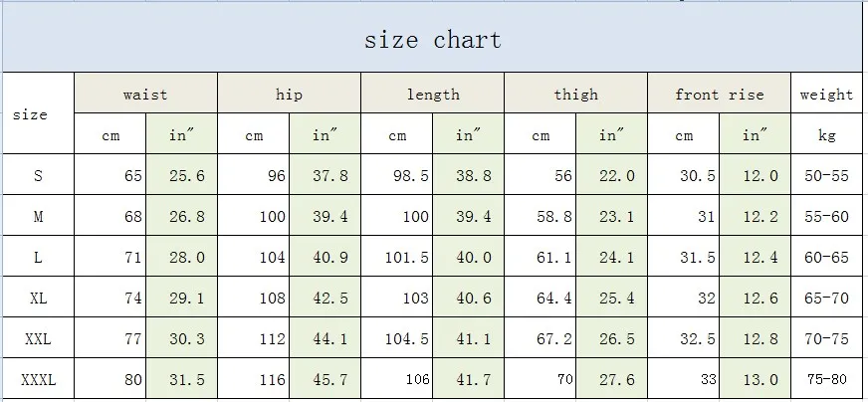
Task: Click the thigh column header
Action: point(575,93)
